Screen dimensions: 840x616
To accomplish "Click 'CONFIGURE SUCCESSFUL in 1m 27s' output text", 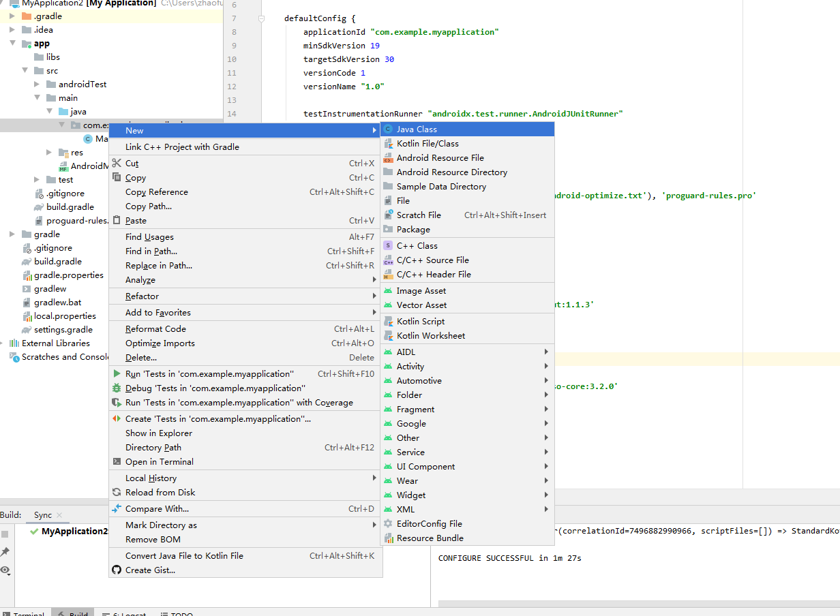I will [x=510, y=557].
